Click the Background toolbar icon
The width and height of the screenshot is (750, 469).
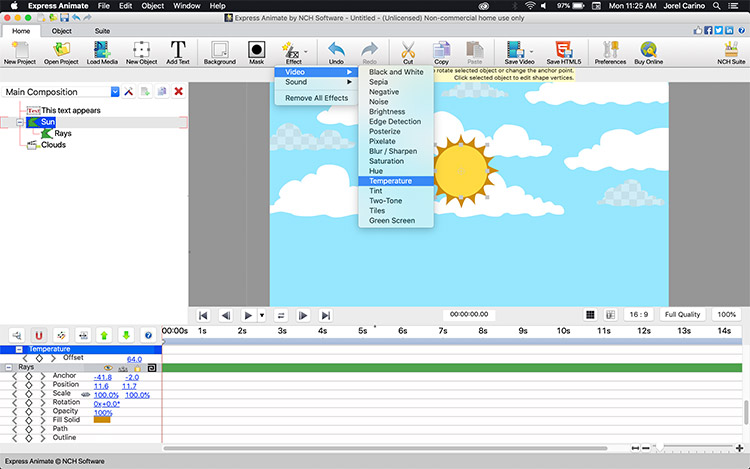[x=220, y=52]
